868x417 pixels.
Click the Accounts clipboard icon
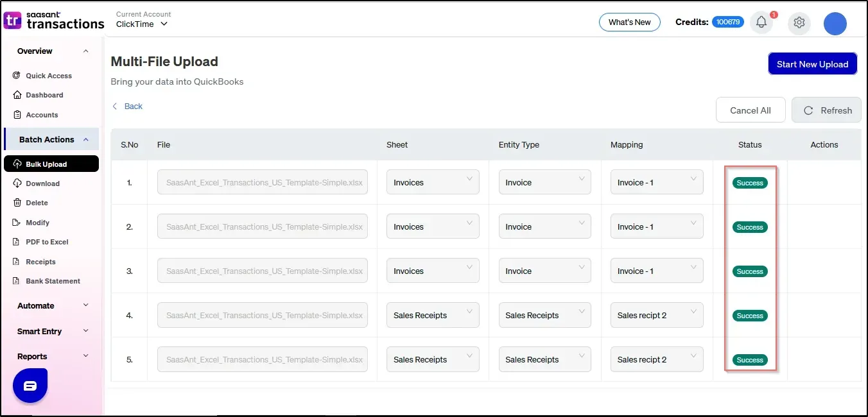[x=17, y=115]
